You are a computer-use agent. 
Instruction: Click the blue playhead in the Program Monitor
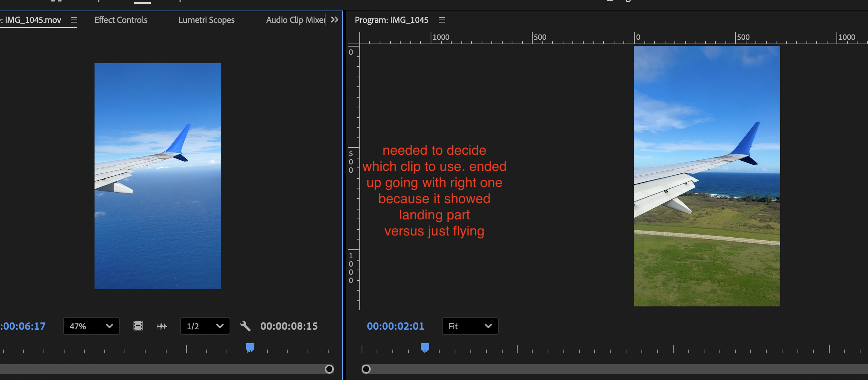(x=425, y=347)
